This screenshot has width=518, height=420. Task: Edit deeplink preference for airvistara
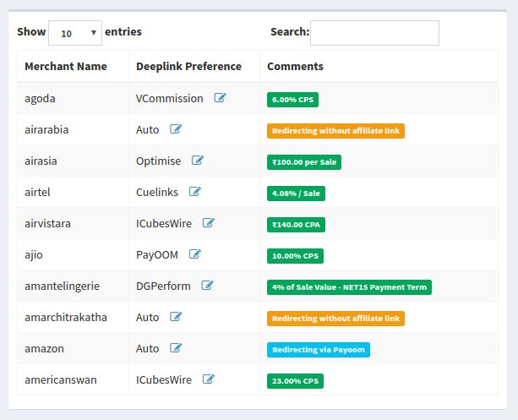tap(209, 223)
